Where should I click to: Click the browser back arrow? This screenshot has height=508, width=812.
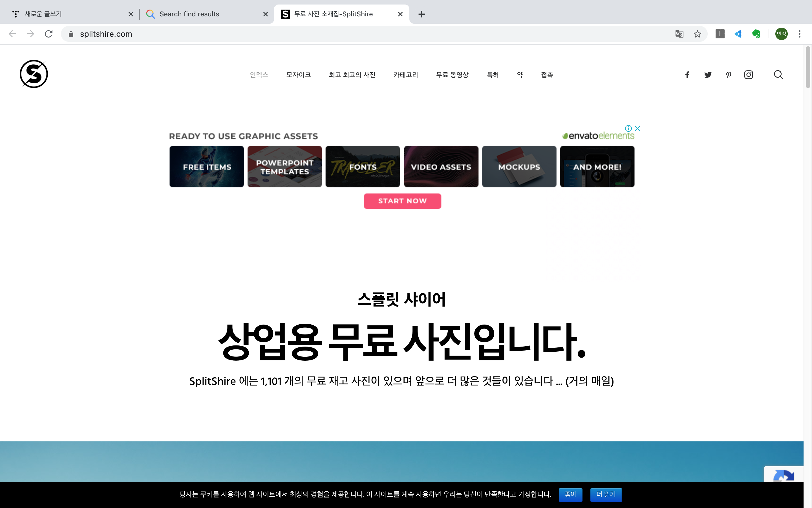tap(12, 34)
